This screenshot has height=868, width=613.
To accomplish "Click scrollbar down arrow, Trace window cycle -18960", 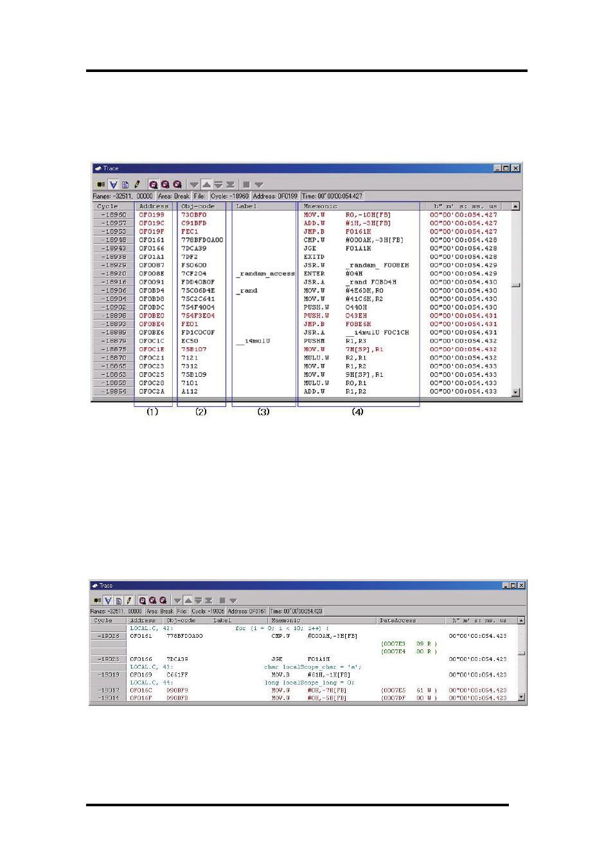I will (x=515, y=392).
